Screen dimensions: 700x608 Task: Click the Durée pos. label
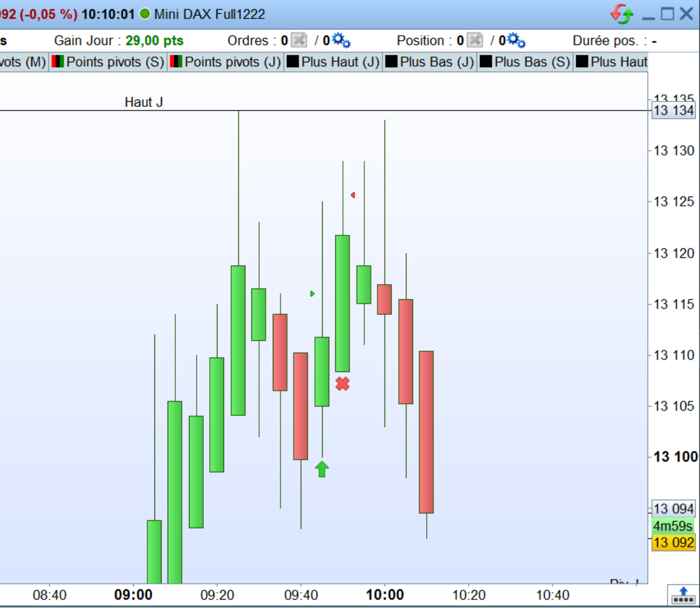pyautogui.click(x=610, y=41)
